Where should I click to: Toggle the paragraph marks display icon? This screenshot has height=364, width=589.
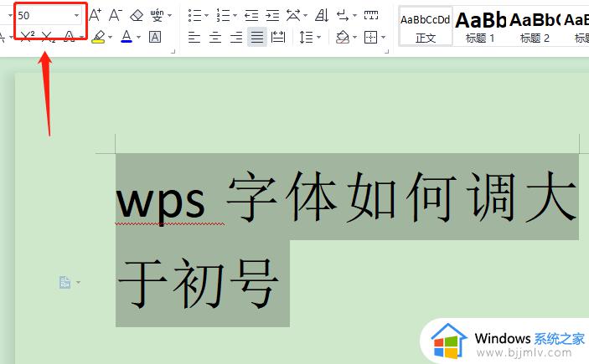[x=343, y=15]
